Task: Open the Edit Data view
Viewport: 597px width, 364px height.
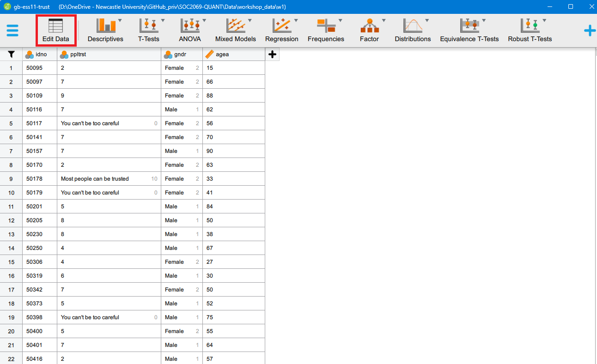Action: point(55,30)
